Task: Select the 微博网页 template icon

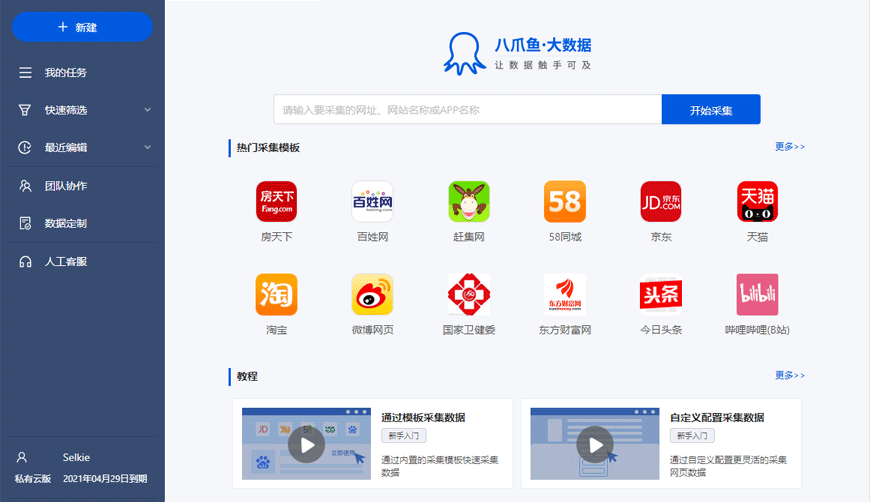Action: 372,295
